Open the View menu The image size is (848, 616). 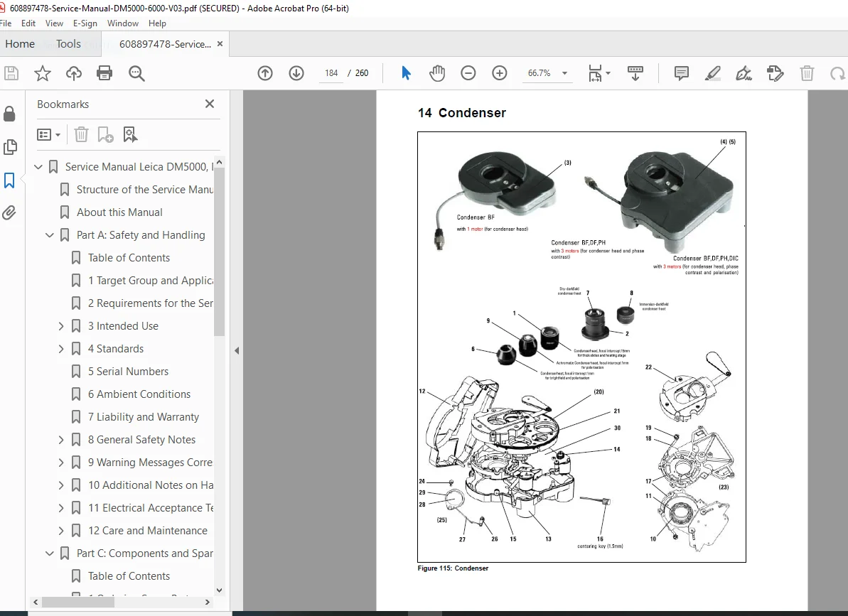coord(54,23)
